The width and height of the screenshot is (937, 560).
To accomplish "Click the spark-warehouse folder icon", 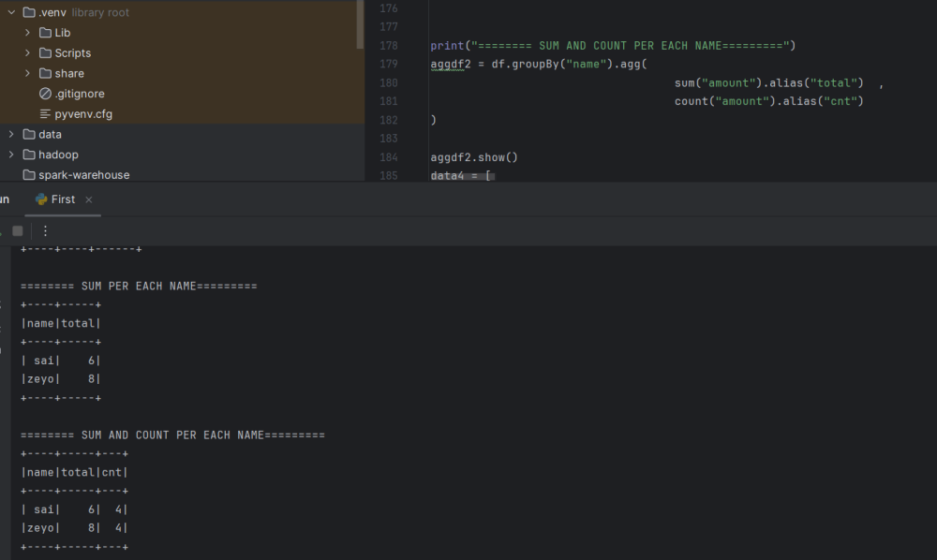I will [29, 174].
